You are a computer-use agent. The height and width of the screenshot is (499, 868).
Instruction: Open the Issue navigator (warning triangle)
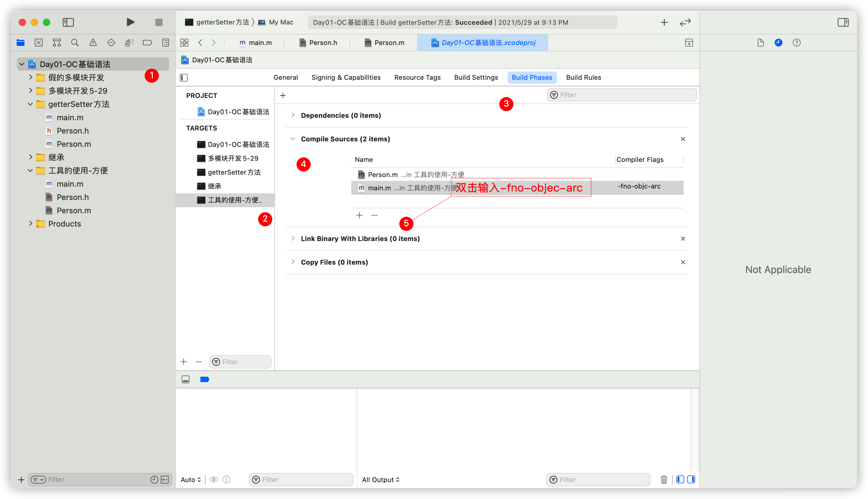pos(93,43)
